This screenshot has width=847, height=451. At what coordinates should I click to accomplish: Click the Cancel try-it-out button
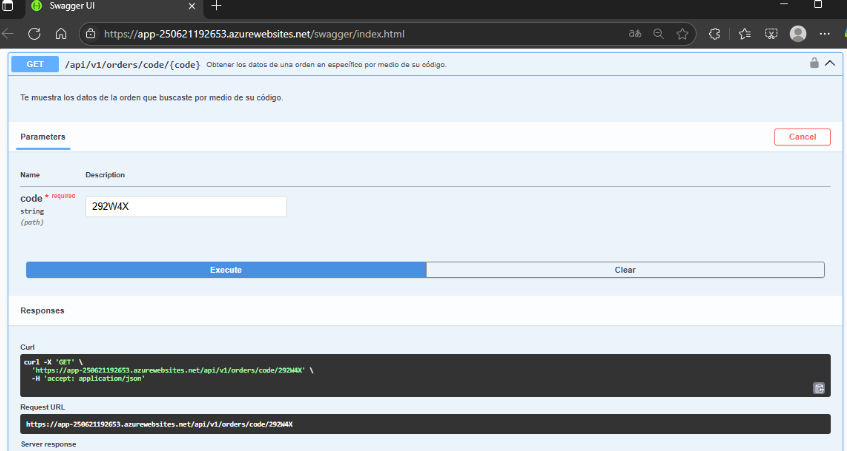[802, 137]
